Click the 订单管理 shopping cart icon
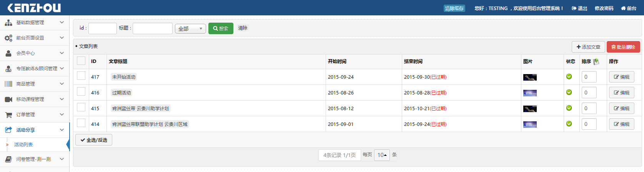The image size is (644, 172). coord(8,115)
